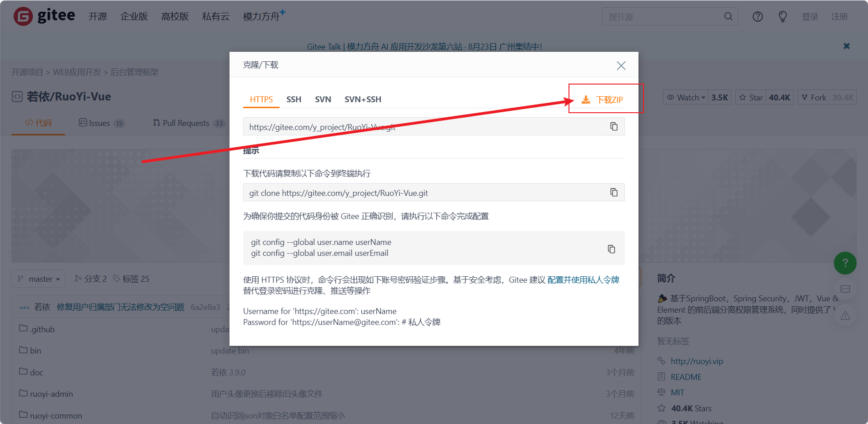The height and width of the screenshot is (424, 868).
Task: Fork the repository
Action: (814, 97)
